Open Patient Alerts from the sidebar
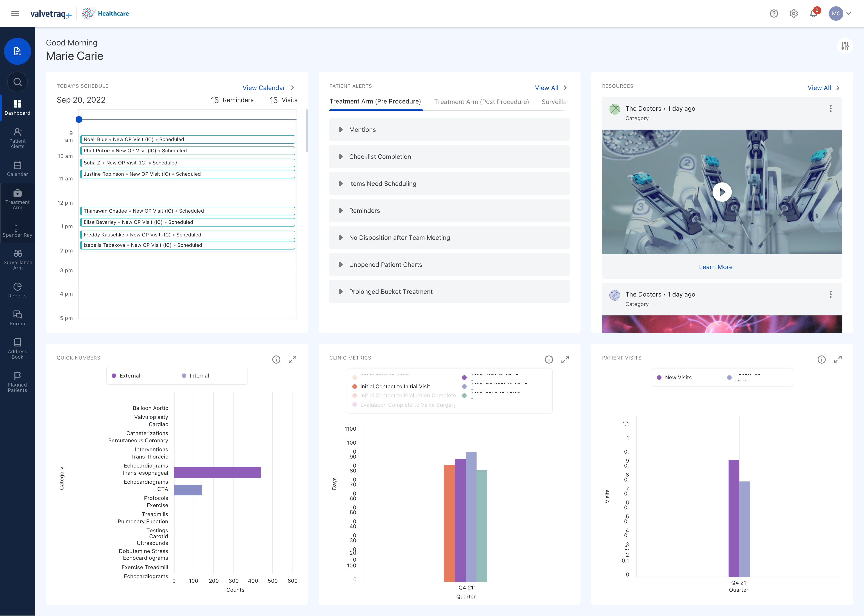 pos(18,138)
